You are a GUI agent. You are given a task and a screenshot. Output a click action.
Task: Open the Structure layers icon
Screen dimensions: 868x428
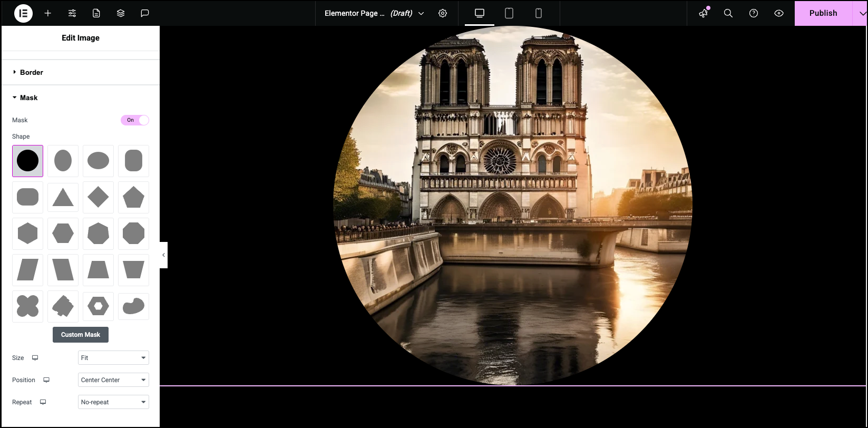(121, 13)
